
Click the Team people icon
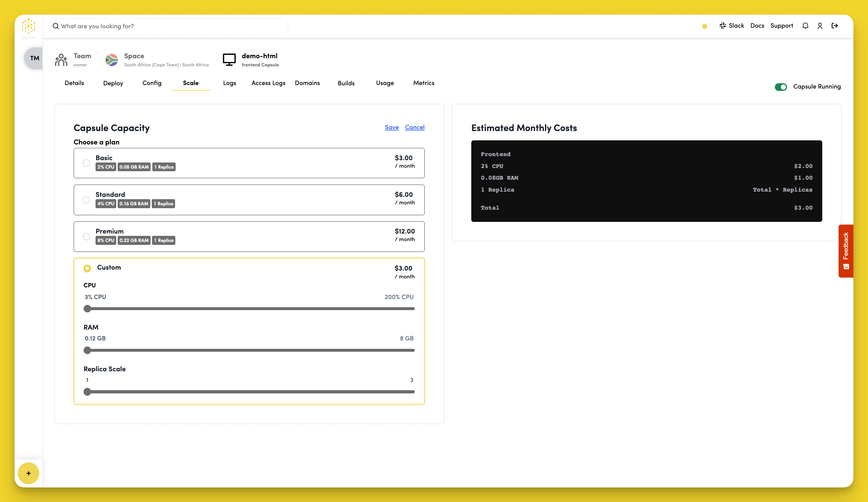pos(61,60)
